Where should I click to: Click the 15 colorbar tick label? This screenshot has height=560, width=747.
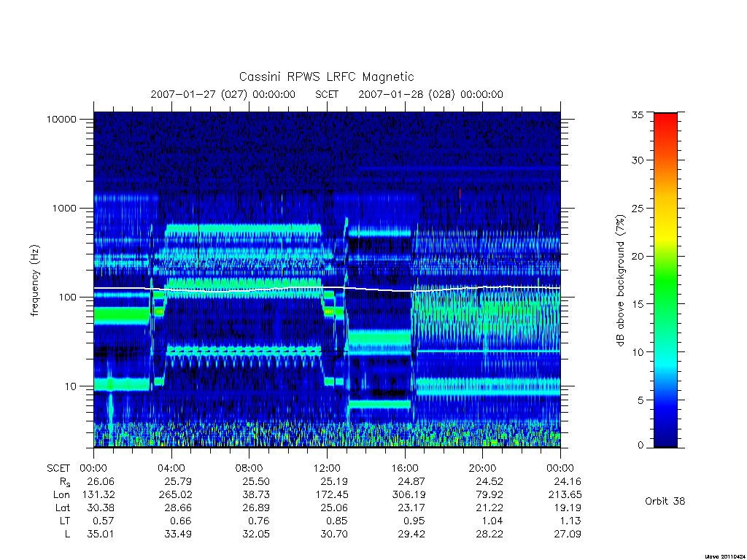[638, 304]
